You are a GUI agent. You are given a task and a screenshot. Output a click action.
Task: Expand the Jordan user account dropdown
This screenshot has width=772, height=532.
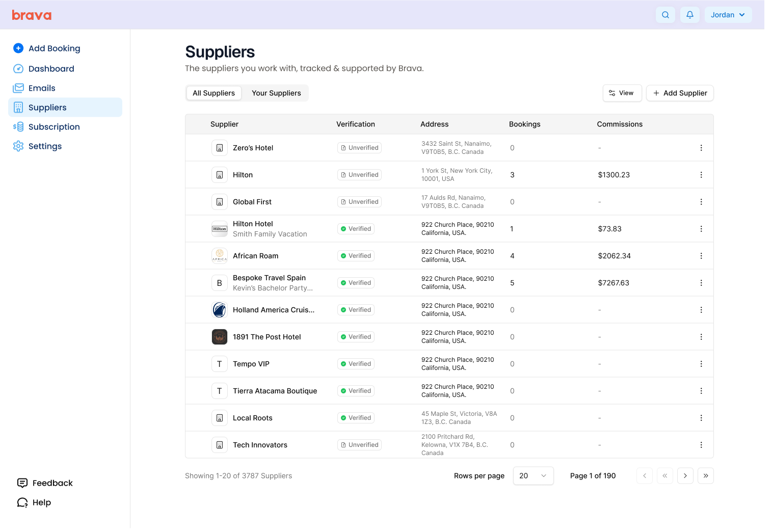[728, 15]
